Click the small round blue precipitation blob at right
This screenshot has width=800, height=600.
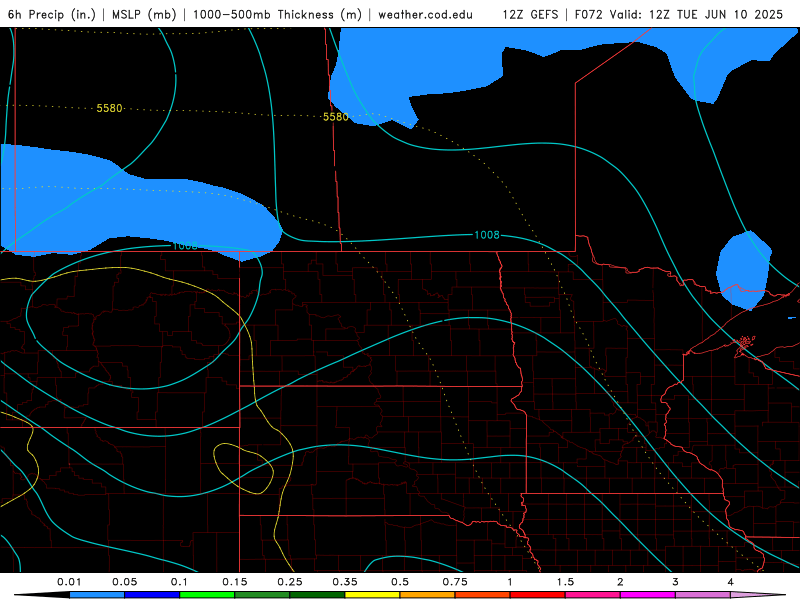744,270
